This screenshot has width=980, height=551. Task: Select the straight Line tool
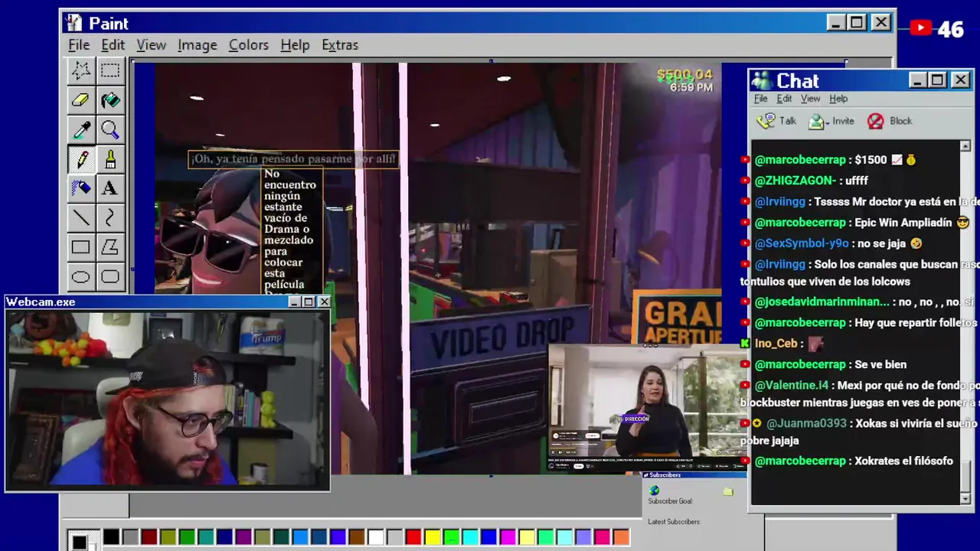click(80, 218)
